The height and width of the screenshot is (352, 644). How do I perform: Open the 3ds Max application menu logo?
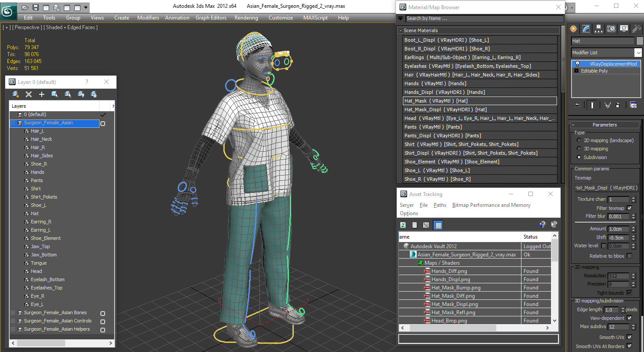pyautogui.click(x=8, y=10)
